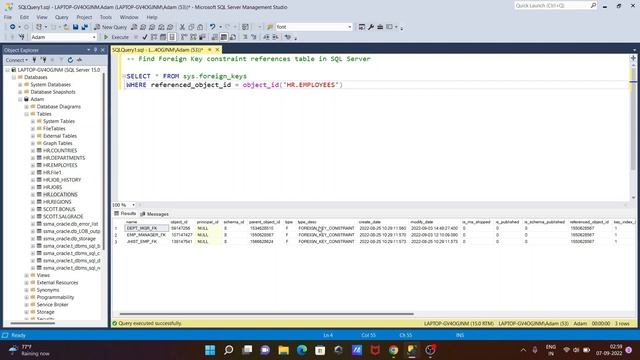The image size is (640, 360).
Task: Click the Copy toolbar icon
Action: coord(191,27)
